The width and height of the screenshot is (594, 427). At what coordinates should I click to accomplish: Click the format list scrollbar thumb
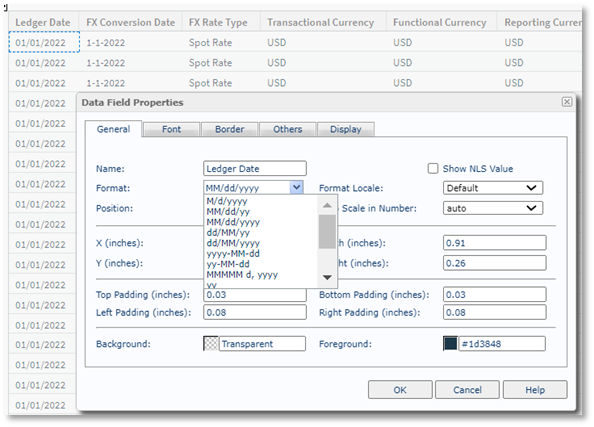327,231
